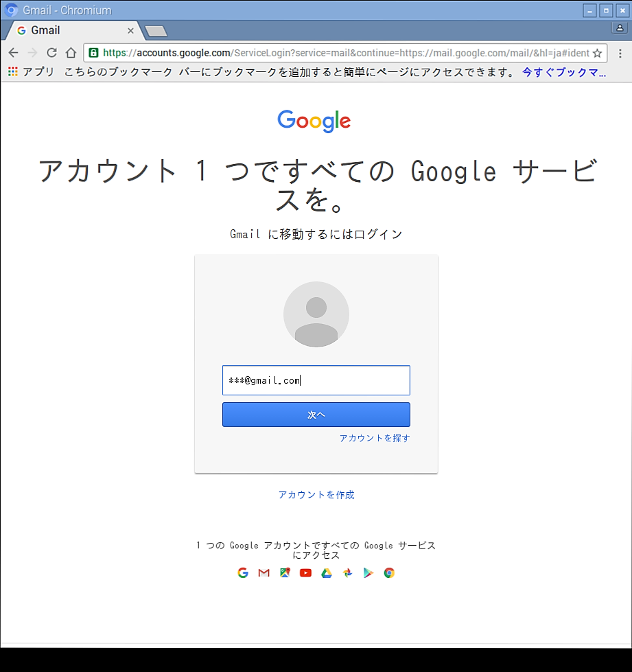Click the Google G service icon
This screenshot has width=632, height=672.
tap(243, 572)
